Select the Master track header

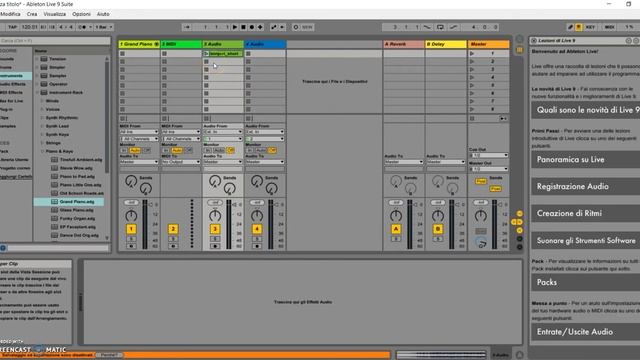(489, 44)
